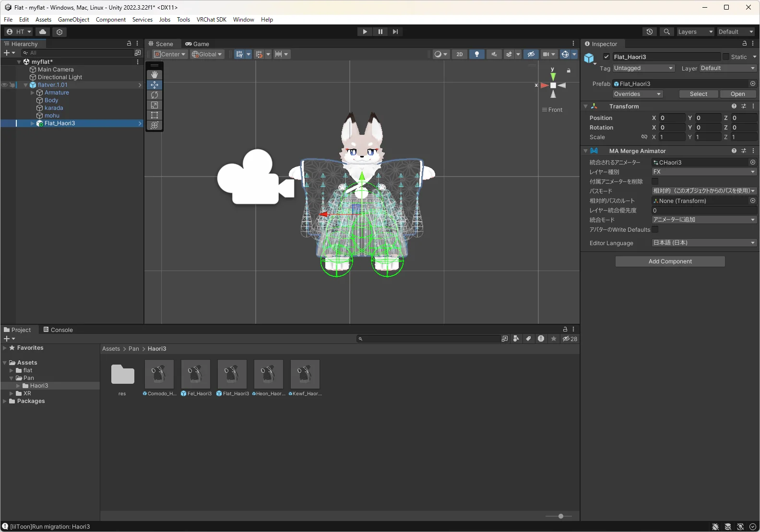The image size is (760, 532).
Task: Click the Hierarchy search field
Action: click(x=78, y=53)
